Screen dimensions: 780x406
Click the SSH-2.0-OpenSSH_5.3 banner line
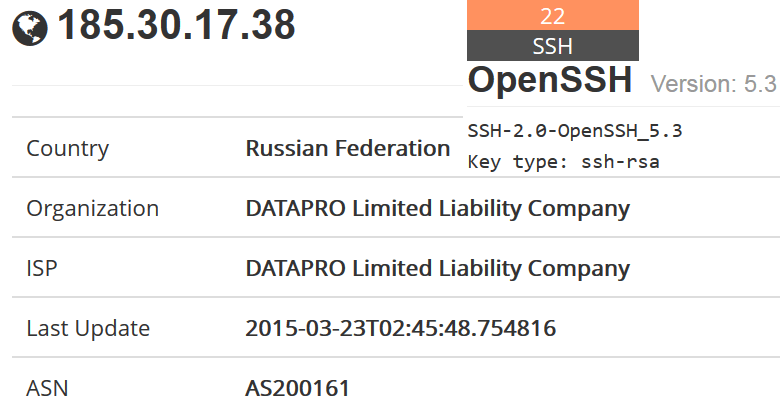click(x=575, y=131)
